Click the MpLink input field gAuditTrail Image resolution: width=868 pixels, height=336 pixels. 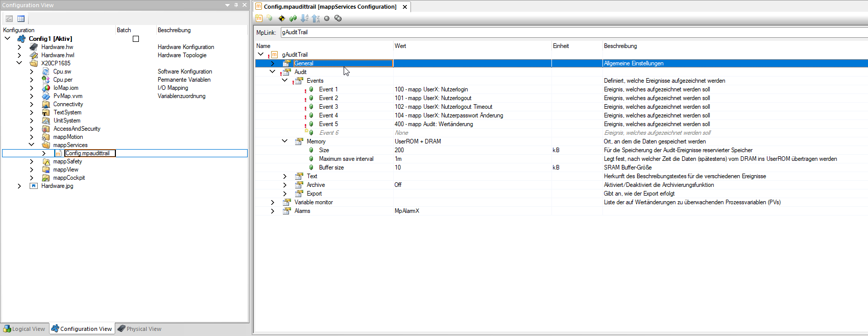[574, 32]
